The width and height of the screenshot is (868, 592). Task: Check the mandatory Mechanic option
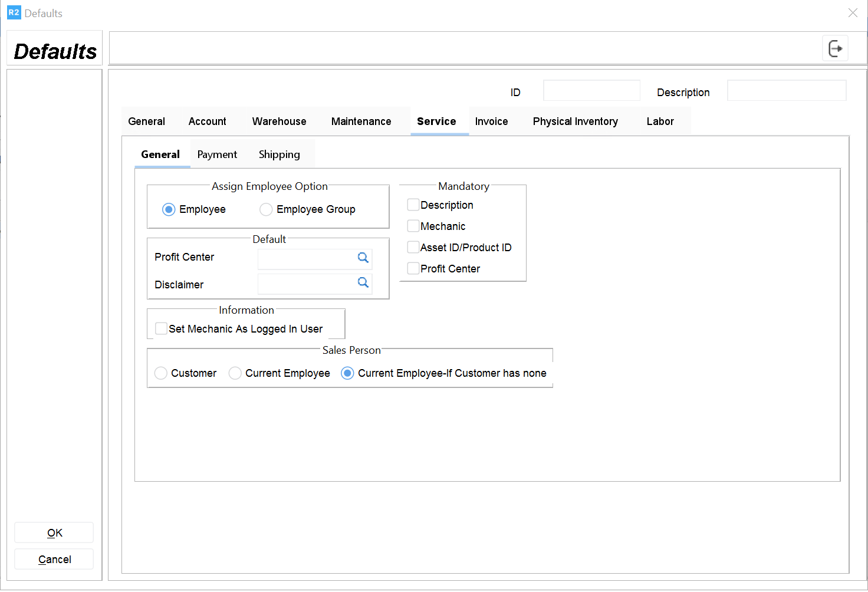coord(413,226)
